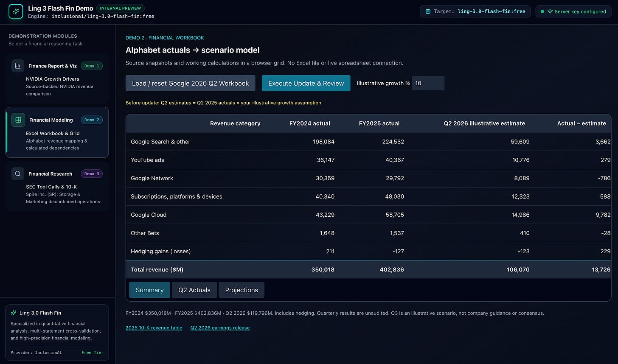Click the 410 cell for Other Bets
The width and height of the screenshot is (618, 364).
[x=525, y=233]
